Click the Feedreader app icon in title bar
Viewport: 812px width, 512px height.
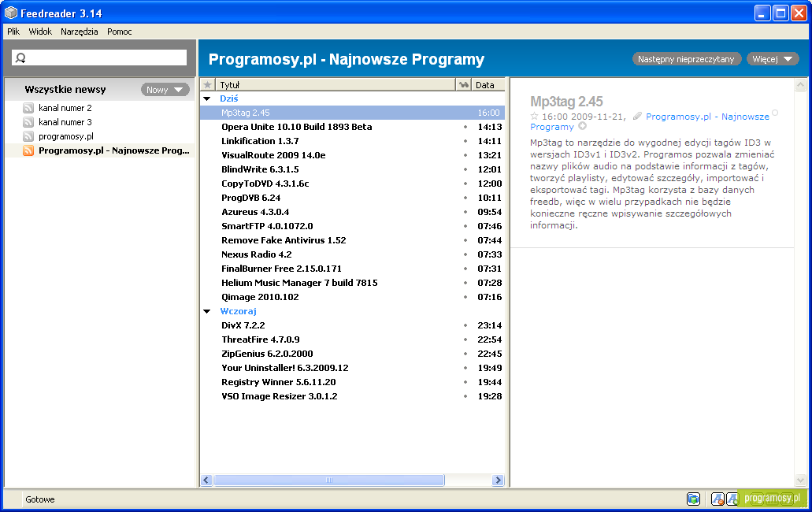tap(11, 13)
